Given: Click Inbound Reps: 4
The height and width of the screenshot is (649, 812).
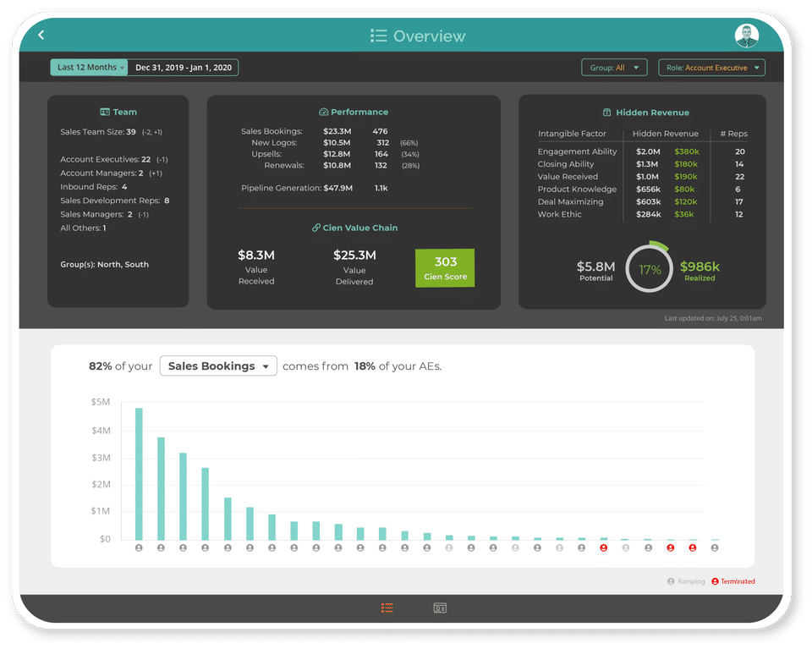Looking at the screenshot, I should pyautogui.click(x=94, y=186).
